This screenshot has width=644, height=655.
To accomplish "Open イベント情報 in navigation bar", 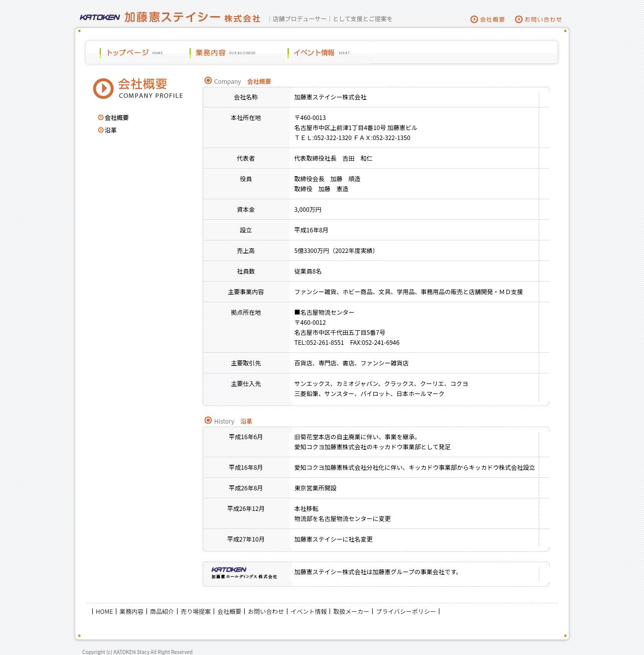I will pos(319,53).
